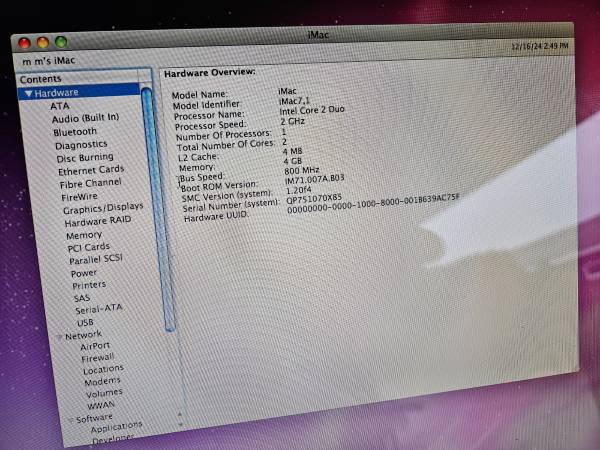The width and height of the screenshot is (600, 450).
Task: Select WWAN under Network
Action: (x=101, y=405)
